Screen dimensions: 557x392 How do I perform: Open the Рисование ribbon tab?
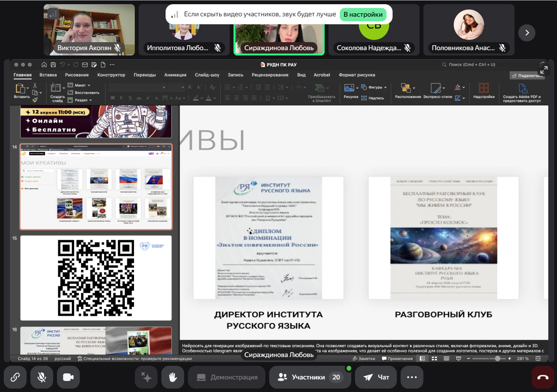[x=77, y=75]
